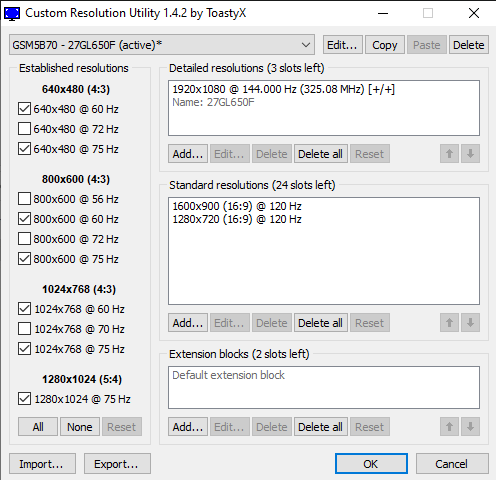Minimize the Custom Resolution Utility window
Image resolution: width=496 pixels, height=480 pixels.
click(383, 13)
